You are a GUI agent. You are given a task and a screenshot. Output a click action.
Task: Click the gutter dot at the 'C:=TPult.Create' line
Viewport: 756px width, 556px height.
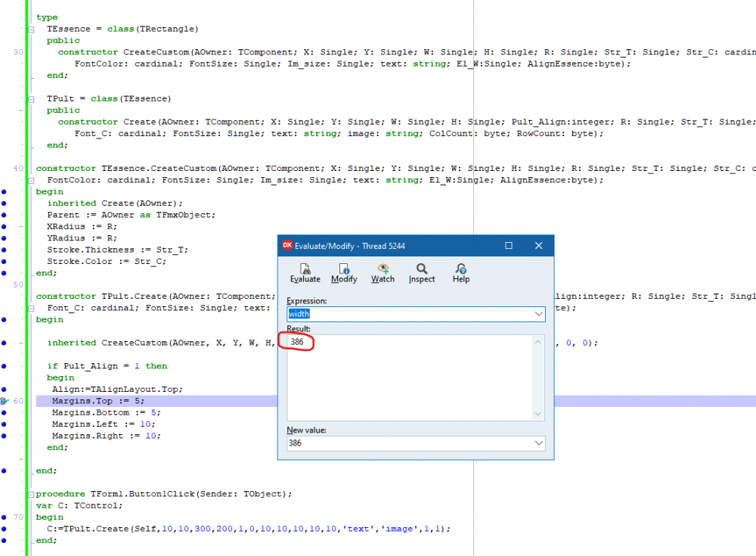pos(4,529)
